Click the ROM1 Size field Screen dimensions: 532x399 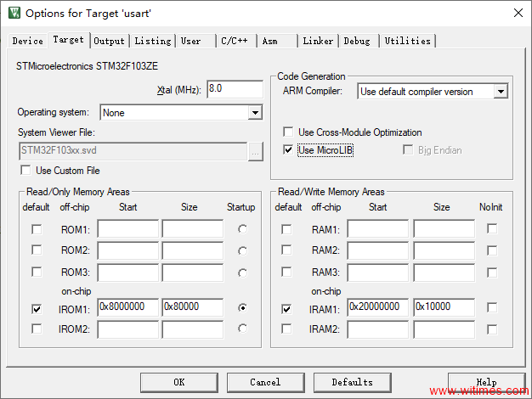coord(193,229)
